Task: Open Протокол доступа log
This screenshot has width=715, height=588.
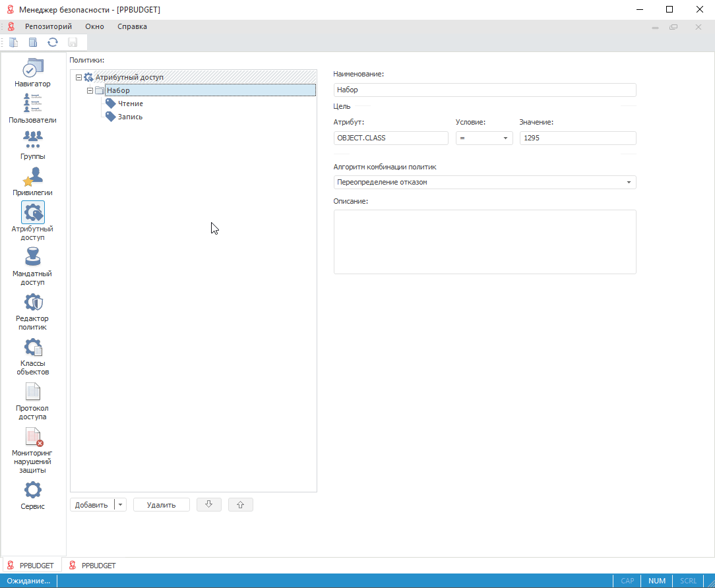Action: (33, 401)
